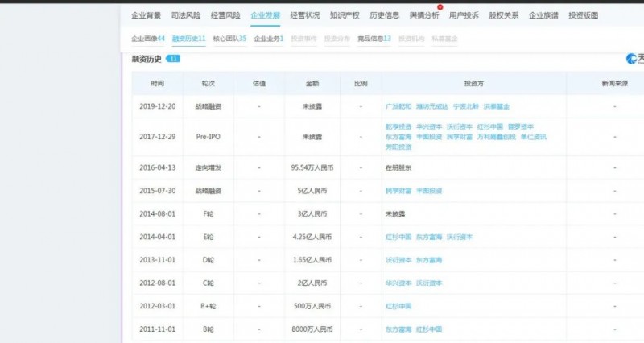Click the date cell 2019-12-20
Image resolution: width=644 pixels, height=343 pixels.
pos(157,106)
